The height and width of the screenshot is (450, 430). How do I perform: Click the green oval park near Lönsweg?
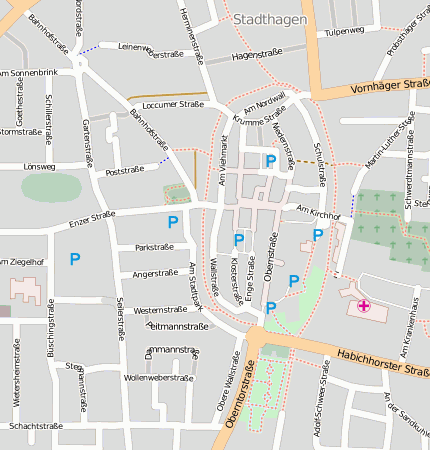tap(52, 187)
